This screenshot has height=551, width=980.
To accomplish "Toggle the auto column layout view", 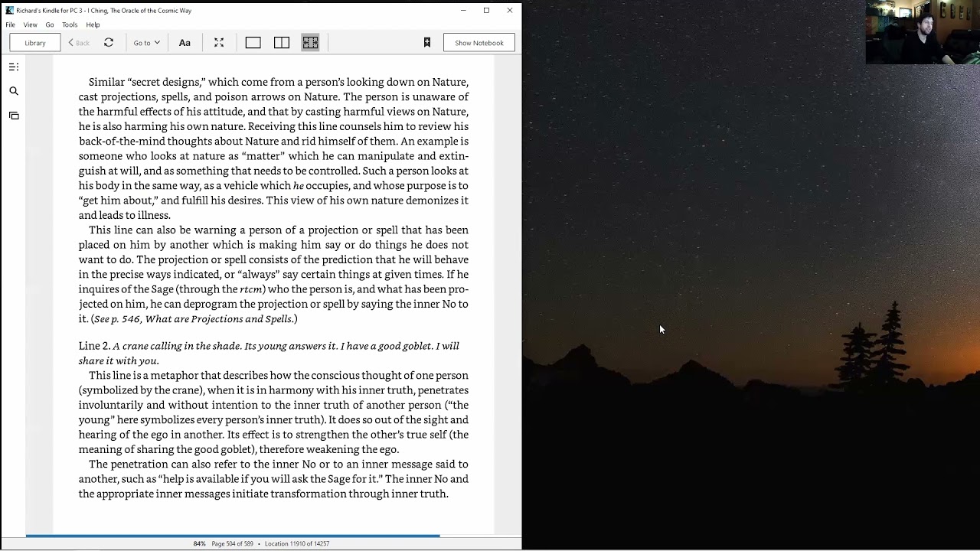I will coord(310,43).
